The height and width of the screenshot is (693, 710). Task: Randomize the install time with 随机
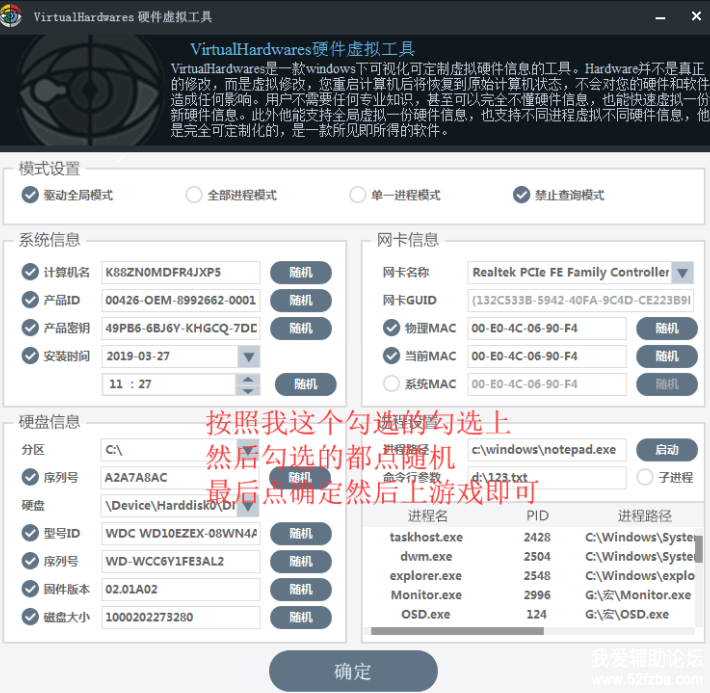[x=306, y=384]
